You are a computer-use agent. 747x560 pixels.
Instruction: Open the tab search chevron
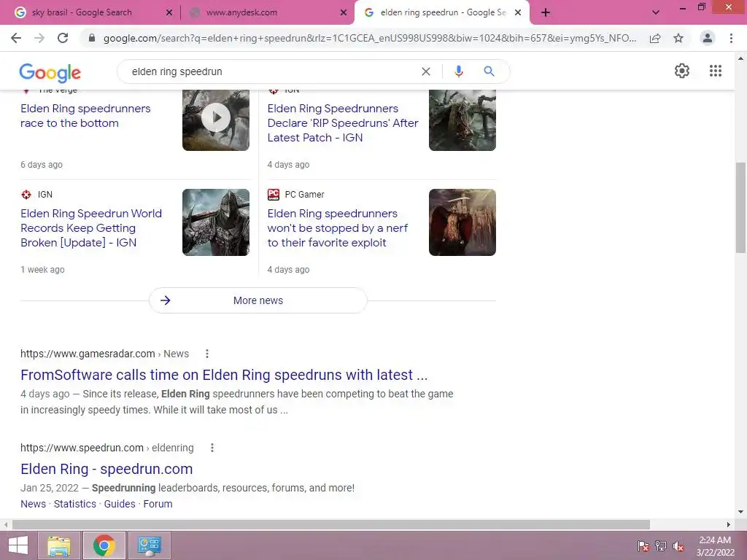pyautogui.click(x=656, y=12)
